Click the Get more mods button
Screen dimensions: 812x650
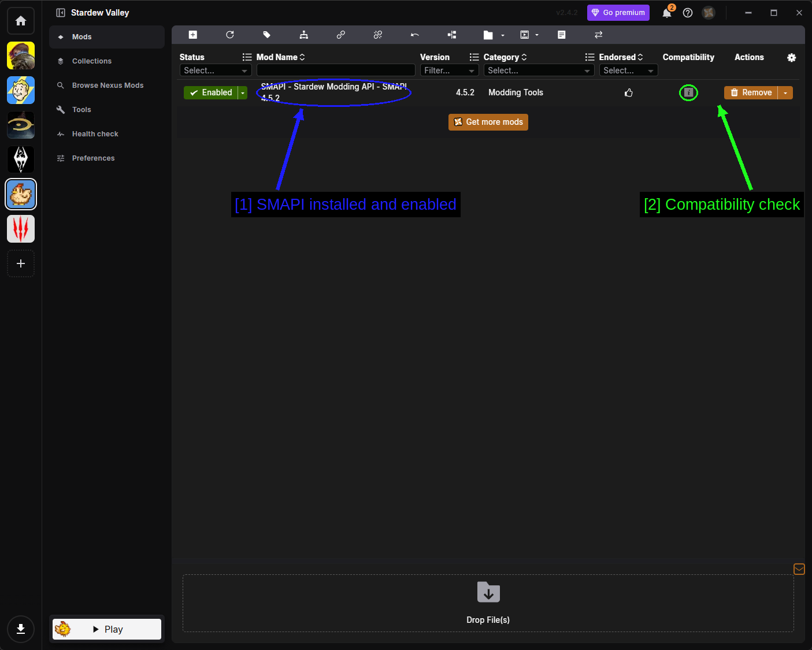click(x=488, y=122)
